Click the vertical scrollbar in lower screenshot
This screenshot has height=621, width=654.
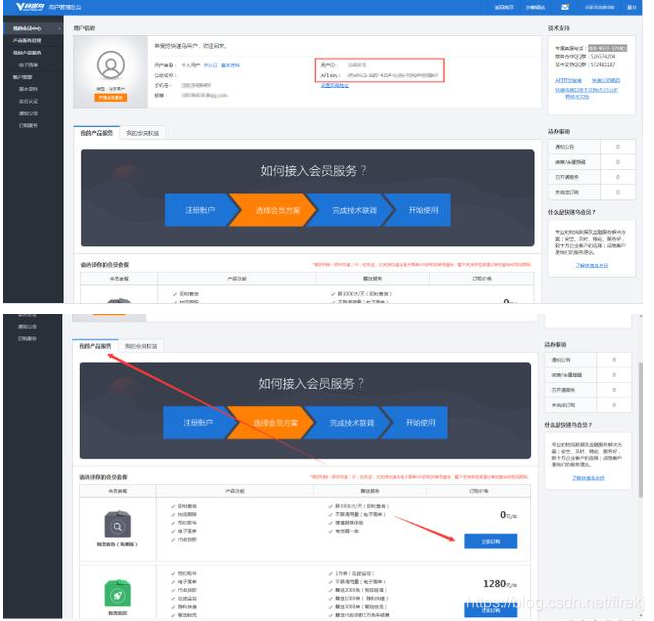[x=641, y=430]
